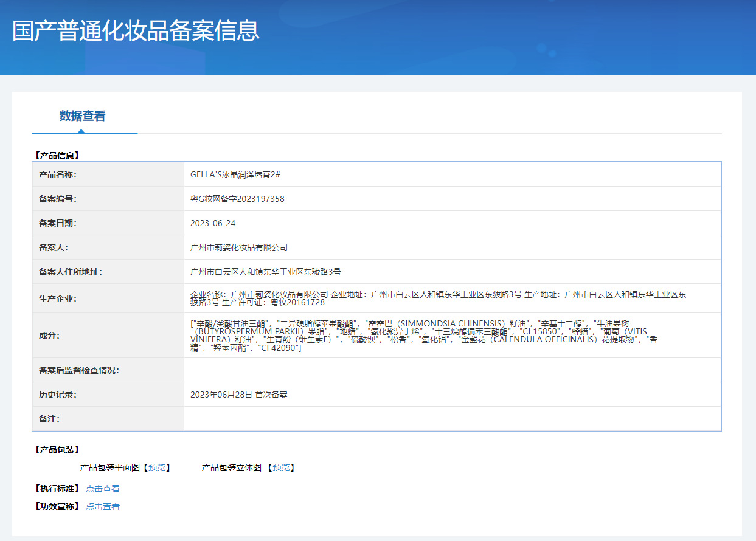Click 预览 link for 产品包装平面图
756x541 pixels.
pos(156,467)
